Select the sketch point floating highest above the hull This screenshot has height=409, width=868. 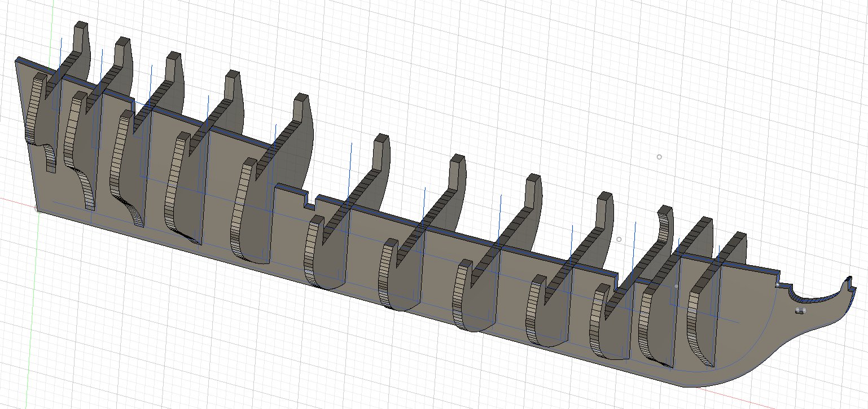coord(659,157)
